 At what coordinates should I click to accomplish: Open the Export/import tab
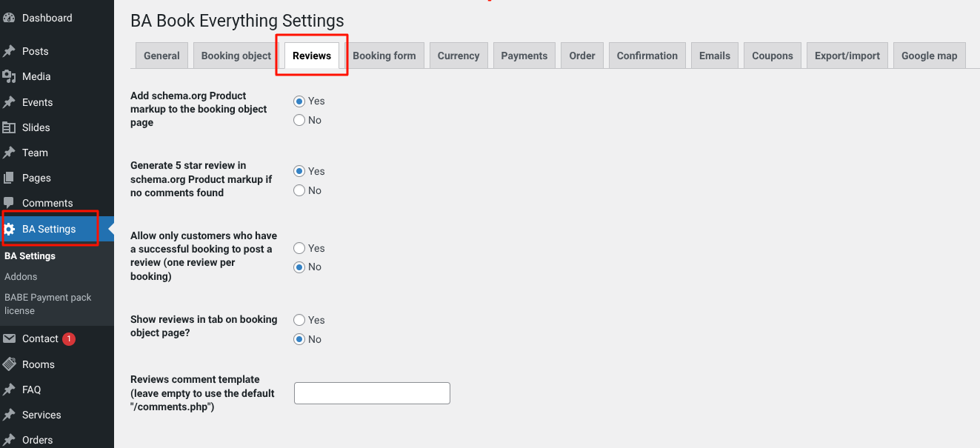[x=847, y=56]
